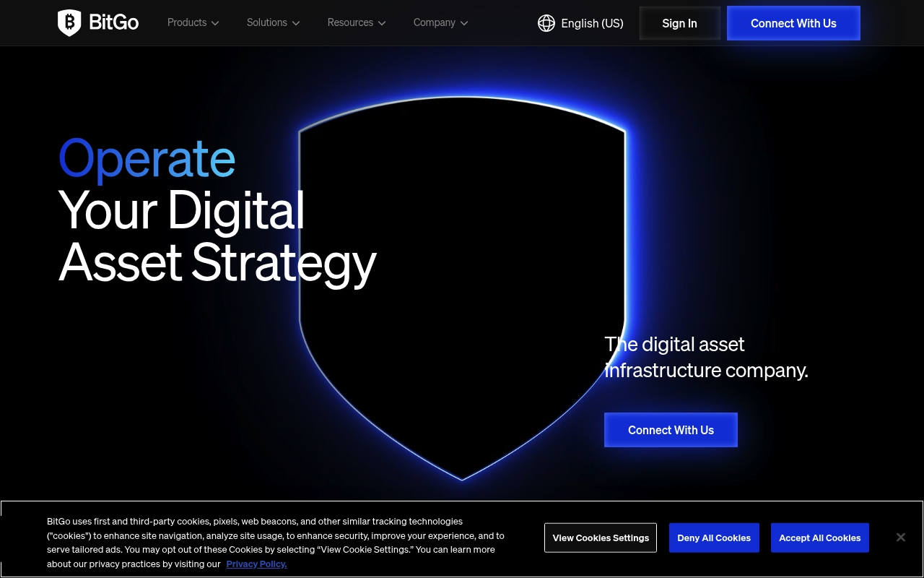The image size is (924, 578).
Task: Expand the Products chevron arrow
Action: (x=215, y=23)
